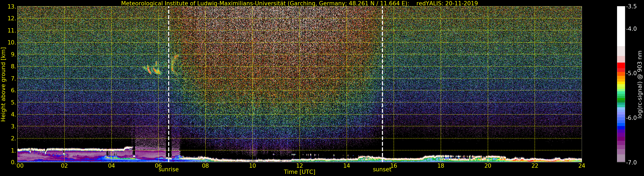The image size is (644, 176).
Task: Click the red section of the colorbar
Action: click(x=621, y=67)
